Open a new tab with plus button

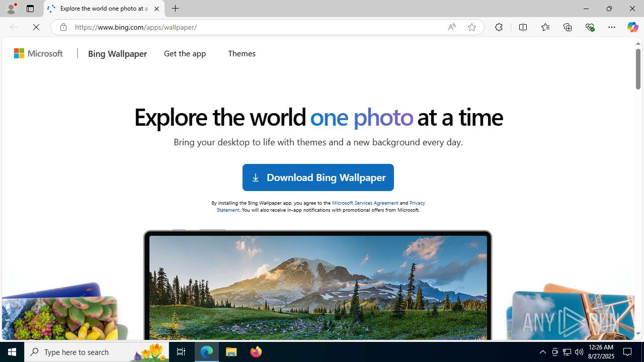(x=176, y=9)
